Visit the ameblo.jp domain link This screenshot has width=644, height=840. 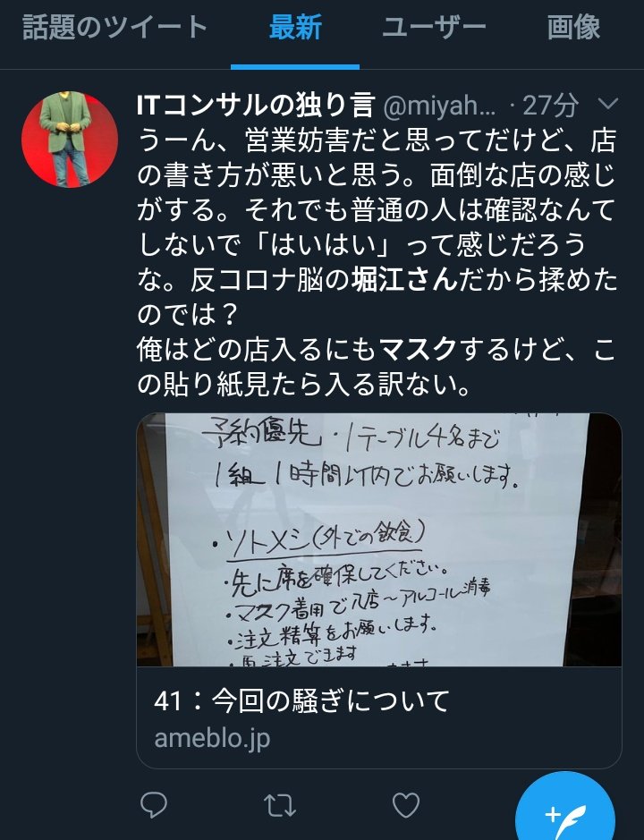coord(212,738)
